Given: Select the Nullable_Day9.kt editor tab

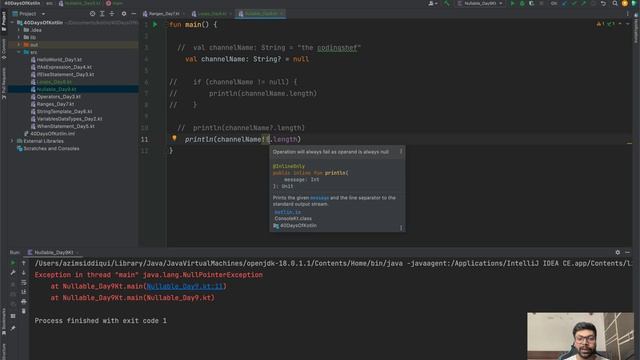Looking at the screenshot, I should point(260,13).
